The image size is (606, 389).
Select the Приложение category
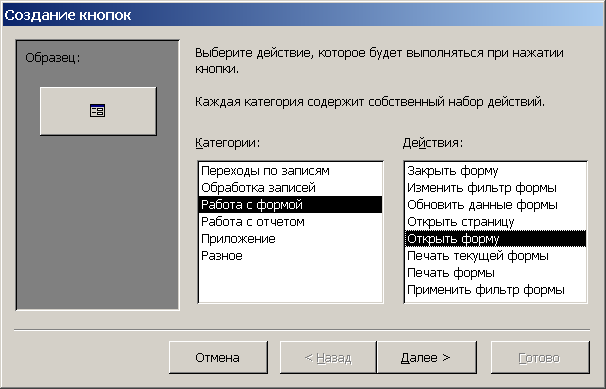pos(290,238)
